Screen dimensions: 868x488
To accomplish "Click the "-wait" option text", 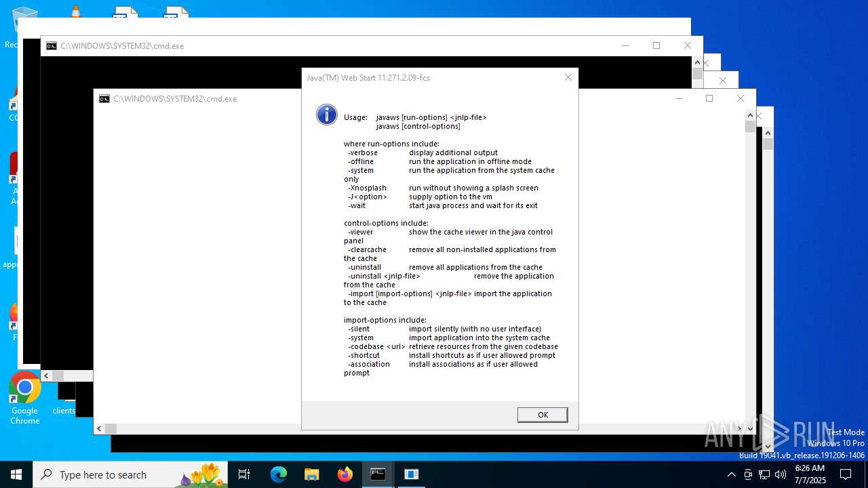I will point(357,205).
